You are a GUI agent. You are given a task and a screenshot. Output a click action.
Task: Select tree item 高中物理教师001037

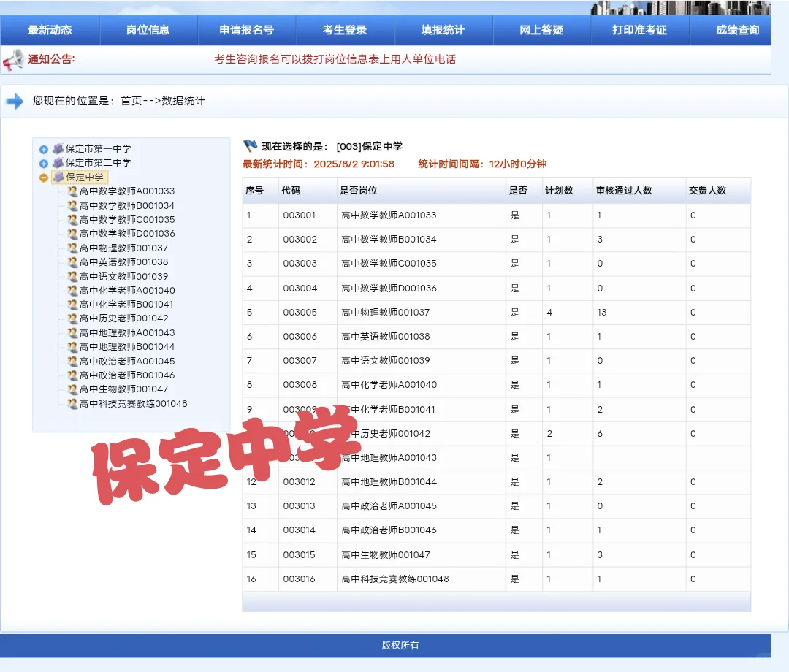click(x=123, y=248)
